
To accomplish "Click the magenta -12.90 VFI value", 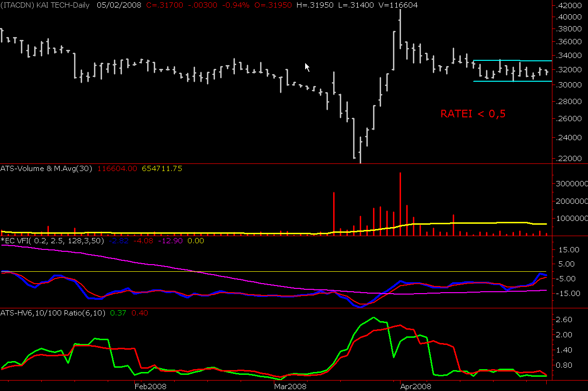I will 172,241.
